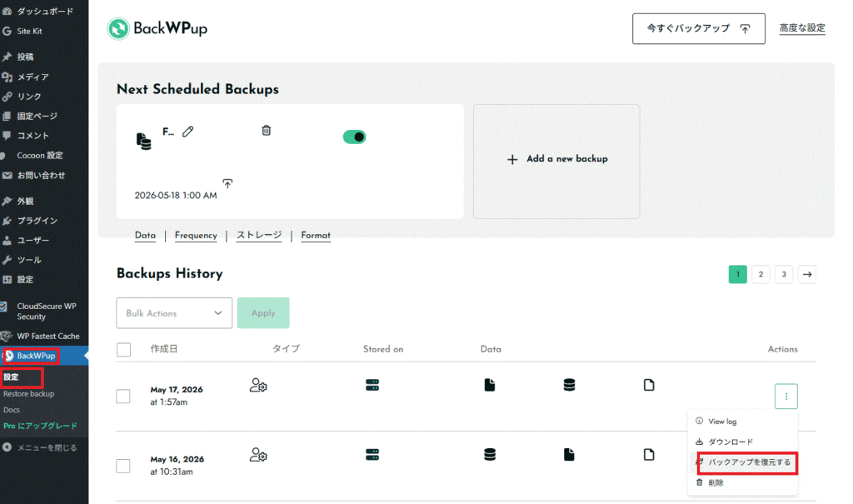Tick the checkbox for May 17, 2026 backup
The height and width of the screenshot is (504, 853).
tap(123, 397)
